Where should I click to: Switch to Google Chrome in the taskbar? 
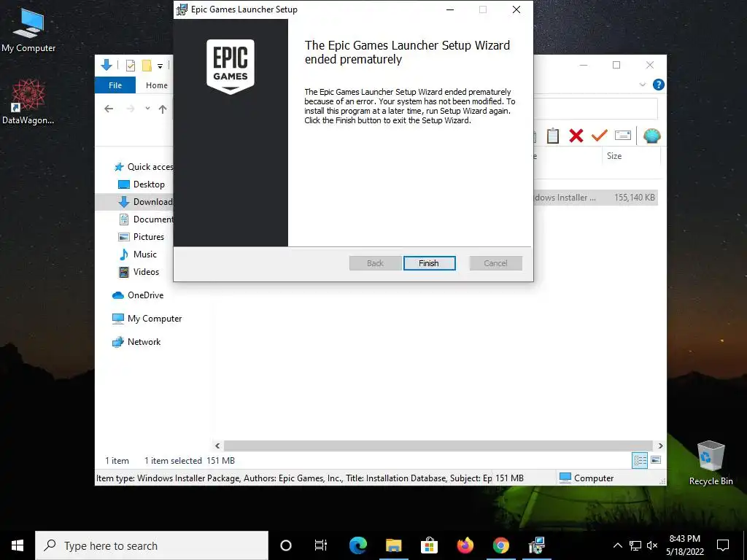[x=500, y=545]
